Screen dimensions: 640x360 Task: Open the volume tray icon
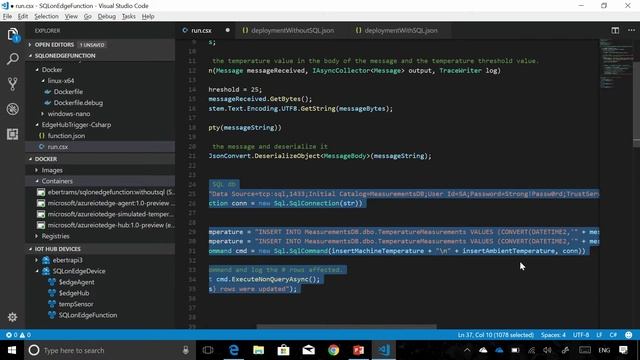click(x=547, y=350)
